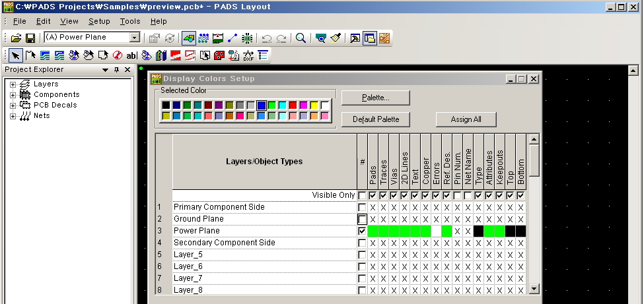This screenshot has height=304, width=644.
Task: Click the red dice-like drafting toolbar icon
Action: pos(219,55)
